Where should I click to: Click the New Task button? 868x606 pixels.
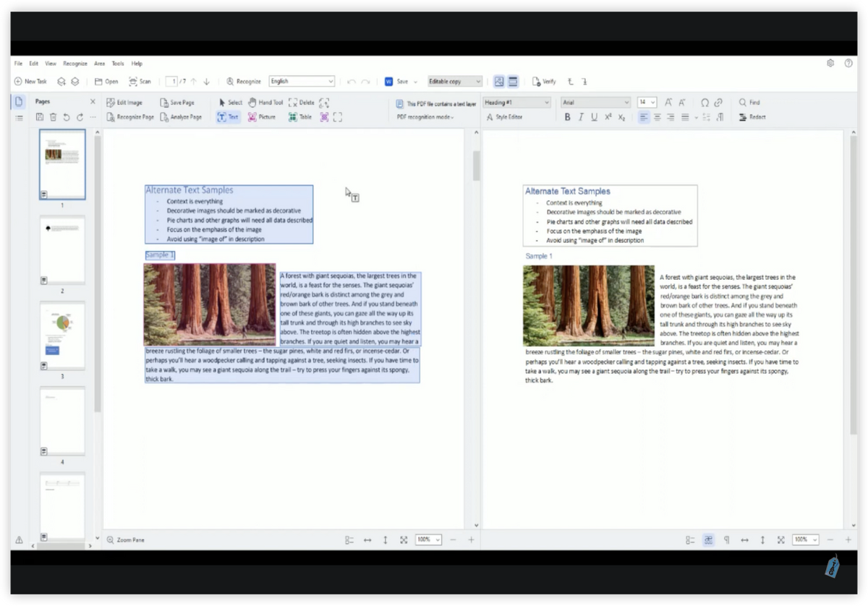click(30, 82)
